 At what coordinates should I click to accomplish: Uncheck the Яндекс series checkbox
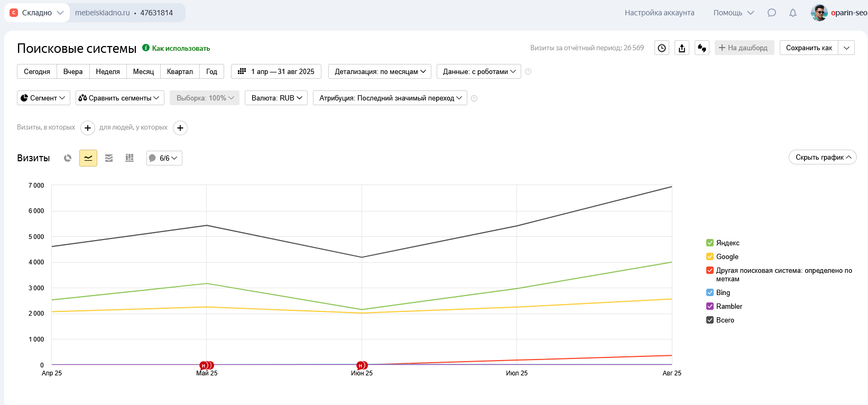[710, 243]
